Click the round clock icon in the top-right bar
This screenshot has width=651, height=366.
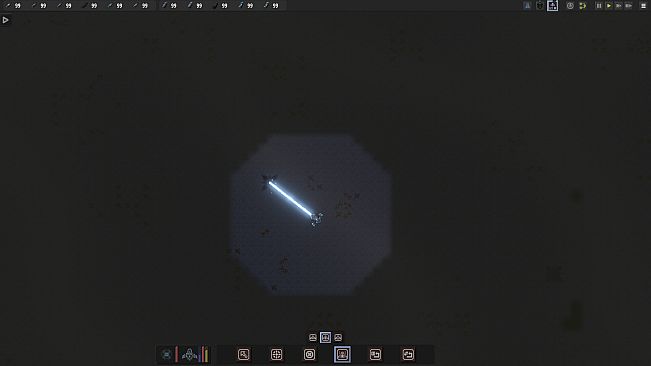click(x=570, y=6)
